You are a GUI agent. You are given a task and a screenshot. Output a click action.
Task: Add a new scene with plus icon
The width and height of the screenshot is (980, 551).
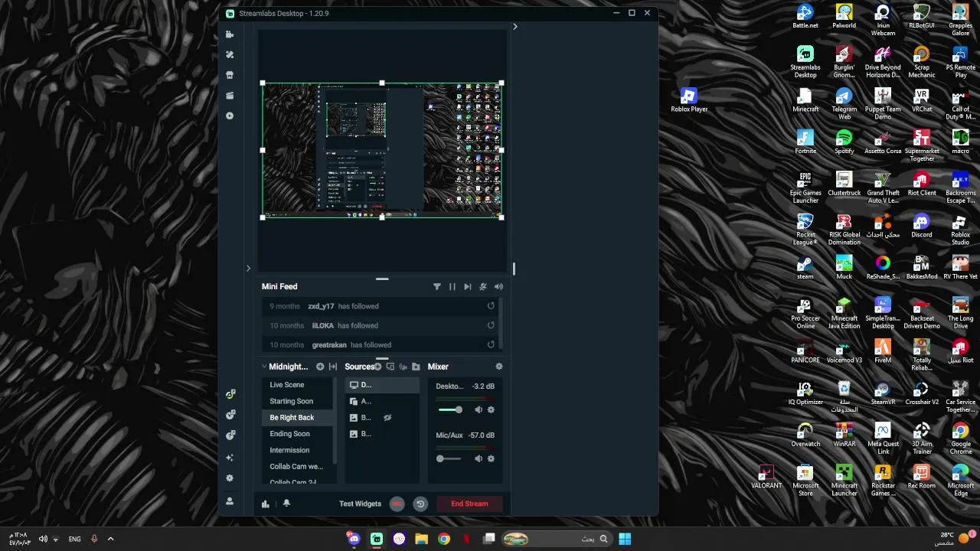(320, 367)
